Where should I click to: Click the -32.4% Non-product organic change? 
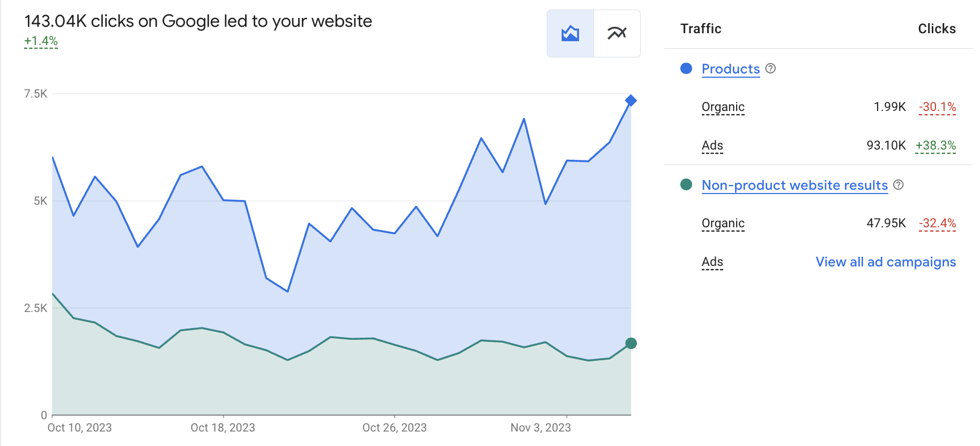937,224
